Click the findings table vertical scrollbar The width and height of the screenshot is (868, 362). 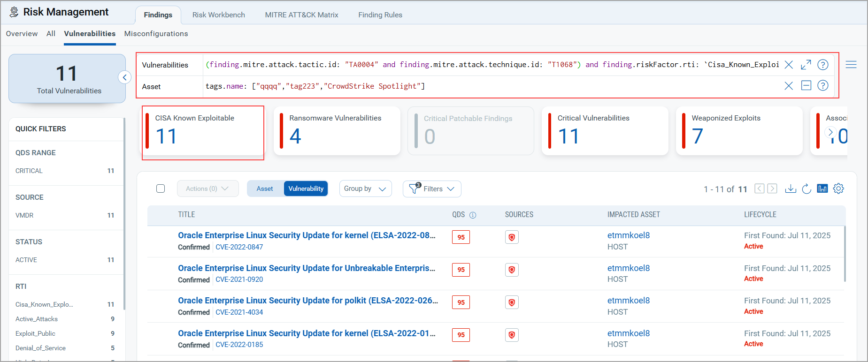pyautogui.click(x=845, y=254)
